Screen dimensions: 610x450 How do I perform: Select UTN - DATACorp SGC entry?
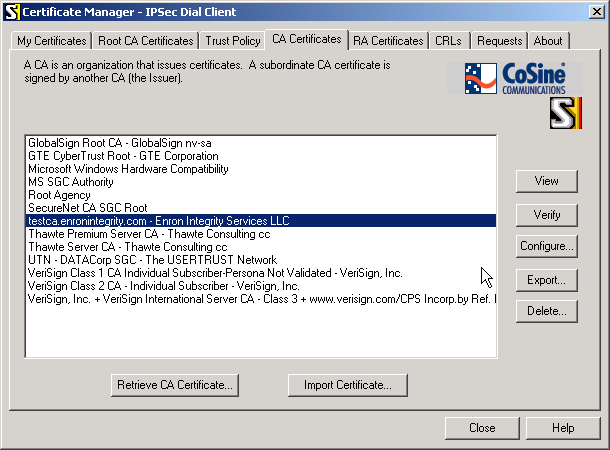pyautogui.click(x=261, y=260)
